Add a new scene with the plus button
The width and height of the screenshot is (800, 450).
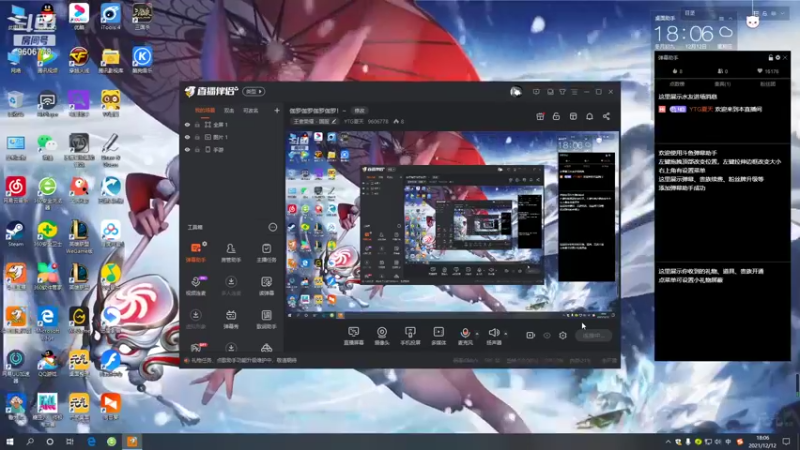click(277, 110)
